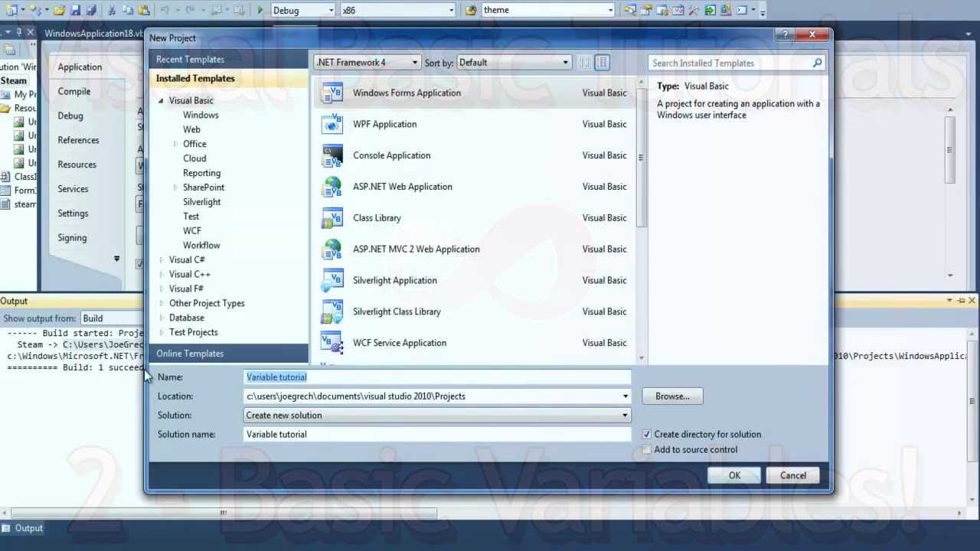Click the WCF Service Application template icon
Viewport: 980px width, 551px height.
coord(332,343)
